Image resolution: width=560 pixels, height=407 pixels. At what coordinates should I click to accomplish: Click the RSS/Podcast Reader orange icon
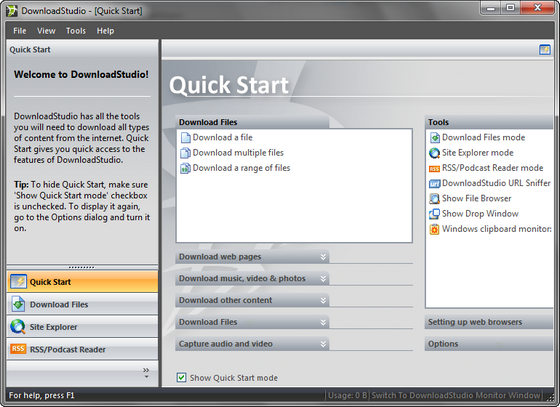click(x=18, y=349)
